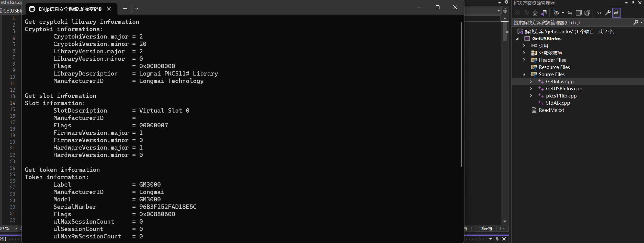Open the editor member navigation dropdown

[499, 11]
